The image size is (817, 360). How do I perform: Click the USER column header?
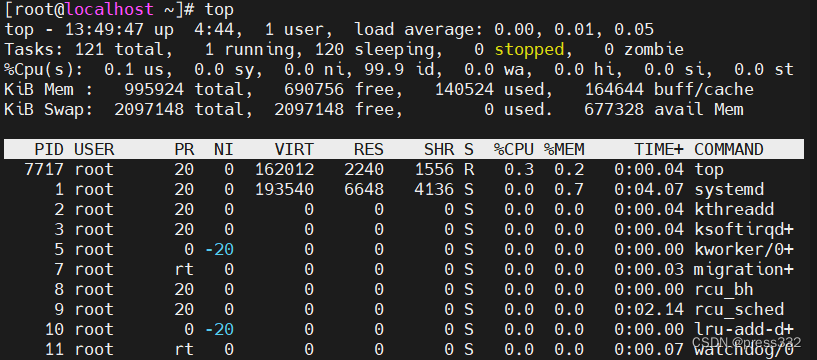(94, 150)
